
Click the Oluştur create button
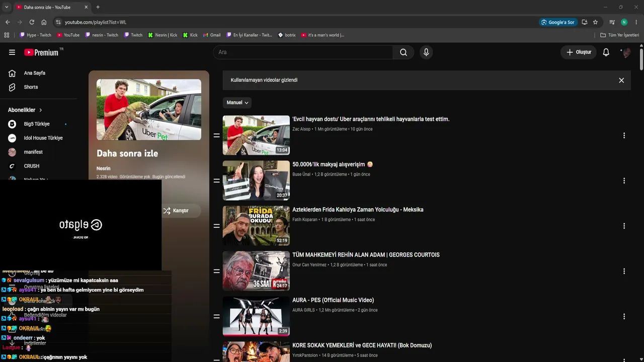579,52
